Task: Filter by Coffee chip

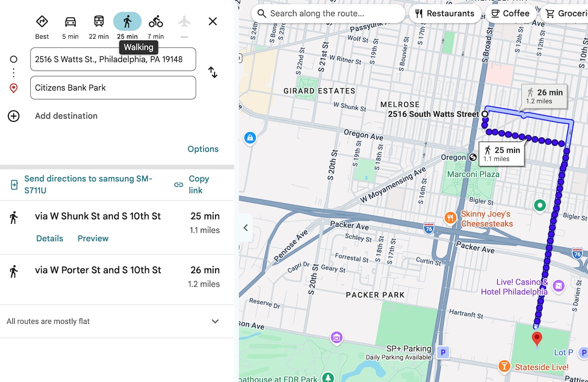Action: click(x=510, y=13)
